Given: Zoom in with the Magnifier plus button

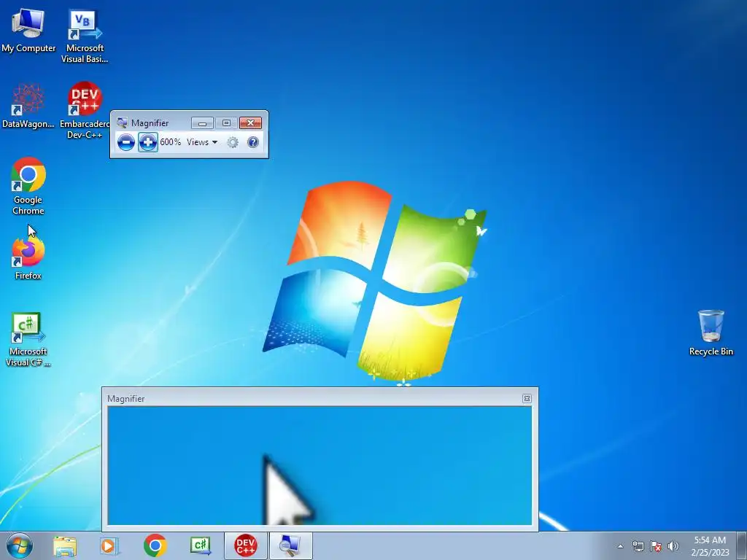Looking at the screenshot, I should click(x=147, y=142).
